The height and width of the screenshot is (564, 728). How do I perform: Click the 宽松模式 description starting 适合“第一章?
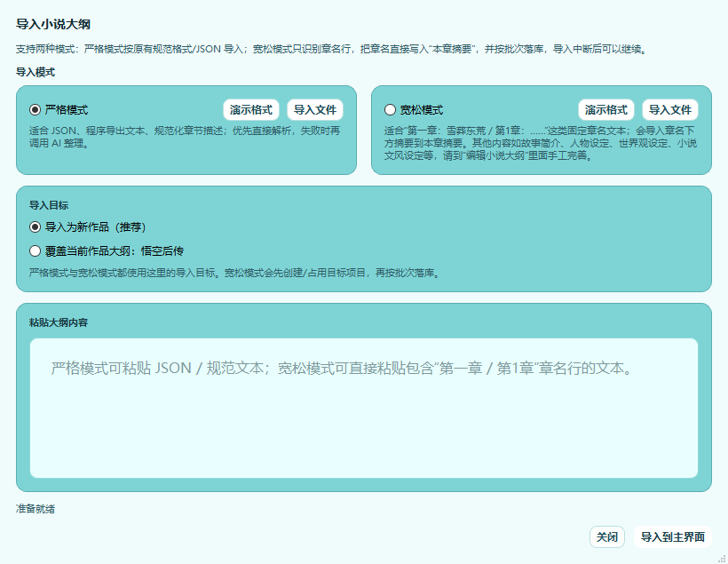[541, 143]
